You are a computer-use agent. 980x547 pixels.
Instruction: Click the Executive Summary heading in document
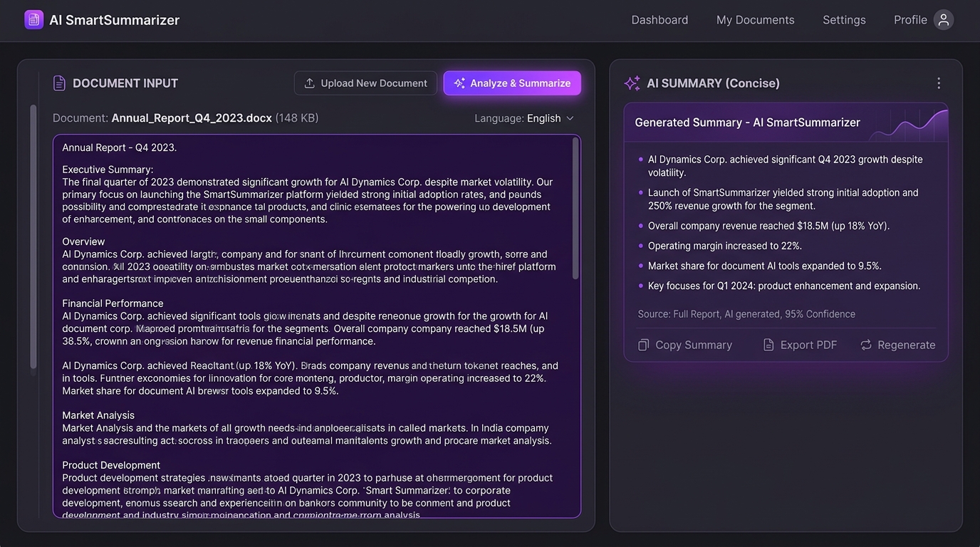coord(108,170)
